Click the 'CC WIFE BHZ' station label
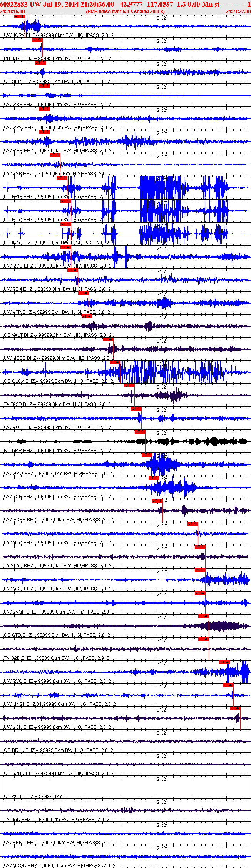The height and width of the screenshot is (868, 251). (19, 796)
